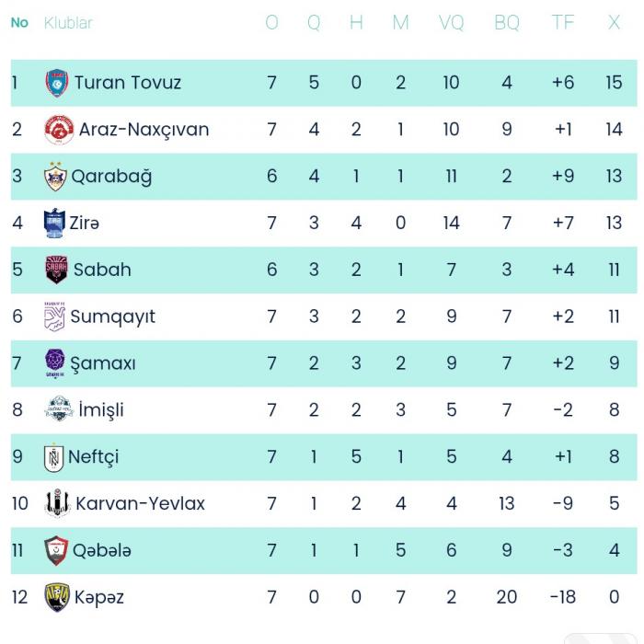Click the Karvan-Yevlax club badge
Viewport: 644px width, 644px height.
pyautogui.click(x=57, y=503)
